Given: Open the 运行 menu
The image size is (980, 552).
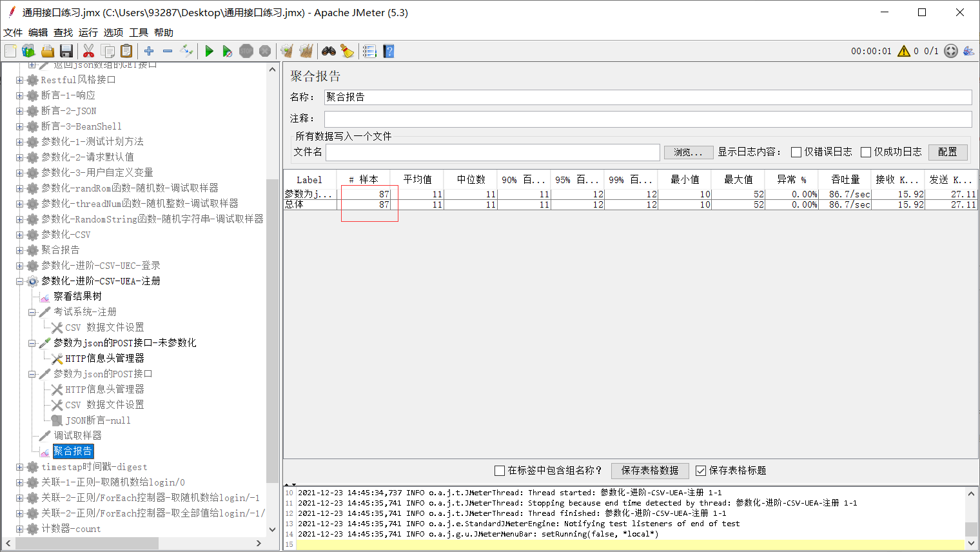Looking at the screenshot, I should pos(88,32).
